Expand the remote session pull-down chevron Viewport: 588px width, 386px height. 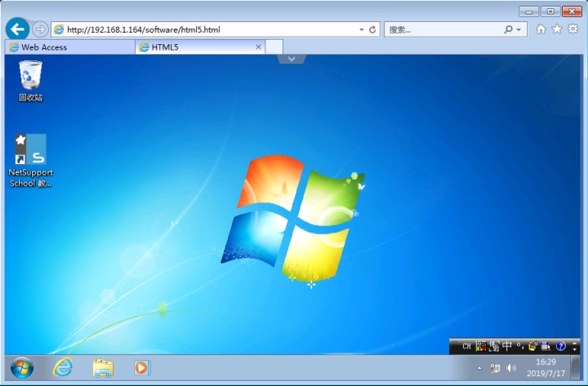(292, 59)
